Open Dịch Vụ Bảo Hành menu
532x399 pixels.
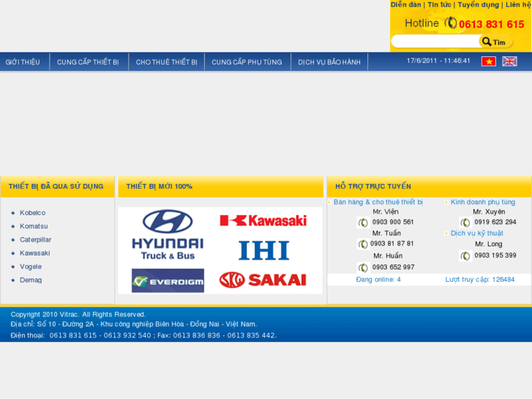[x=329, y=62]
